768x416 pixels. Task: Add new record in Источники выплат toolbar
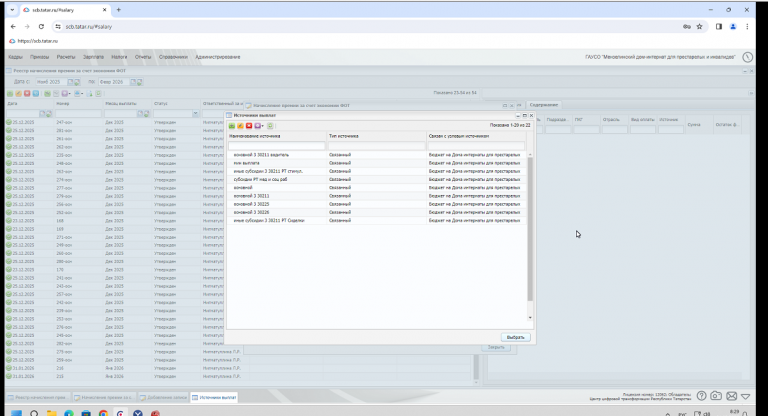click(232, 126)
